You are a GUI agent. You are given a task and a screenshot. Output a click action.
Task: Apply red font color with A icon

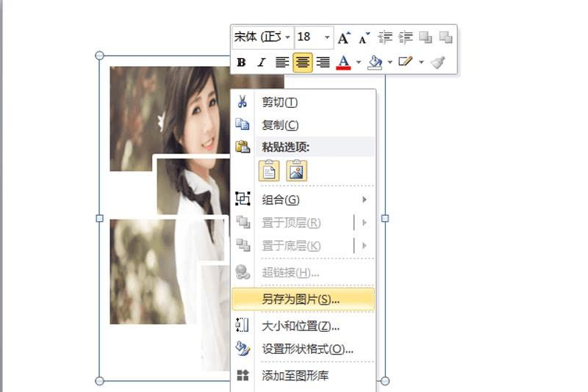coord(343,62)
